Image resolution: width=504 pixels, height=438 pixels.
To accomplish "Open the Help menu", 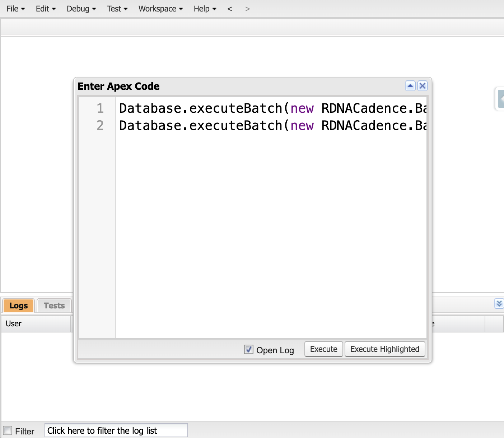I will (205, 9).
